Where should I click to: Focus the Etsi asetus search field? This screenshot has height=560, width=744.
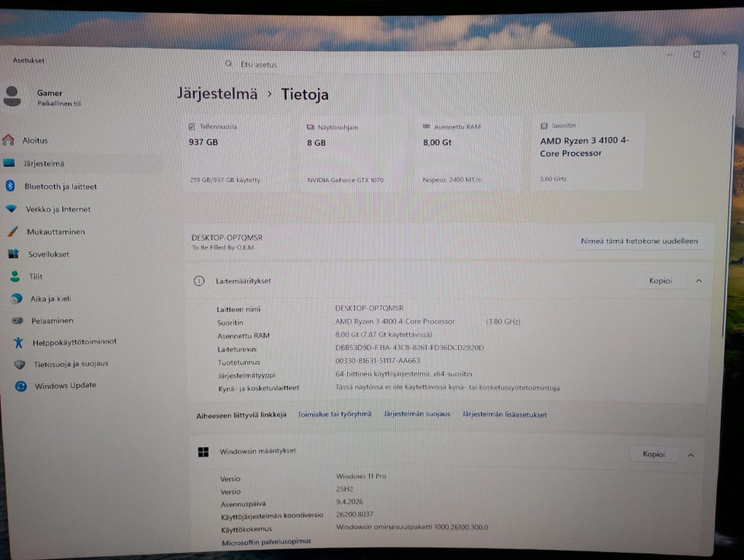pyautogui.click(x=360, y=64)
